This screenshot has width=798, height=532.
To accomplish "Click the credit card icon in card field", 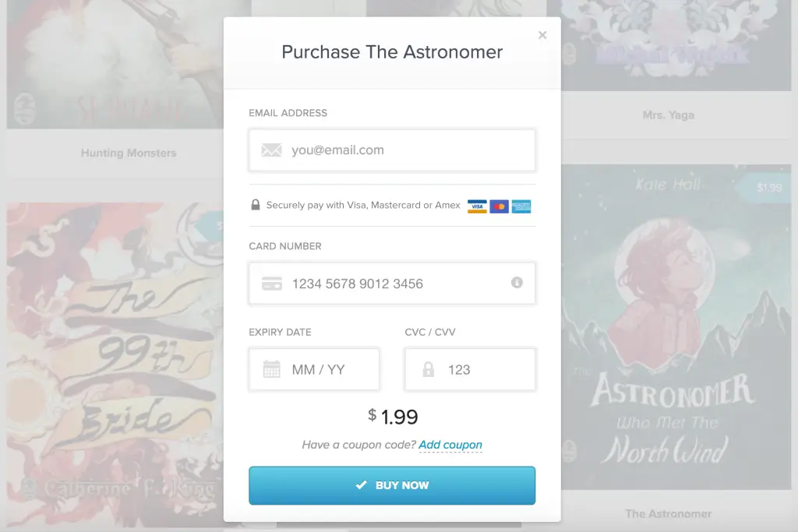I will tap(271, 284).
